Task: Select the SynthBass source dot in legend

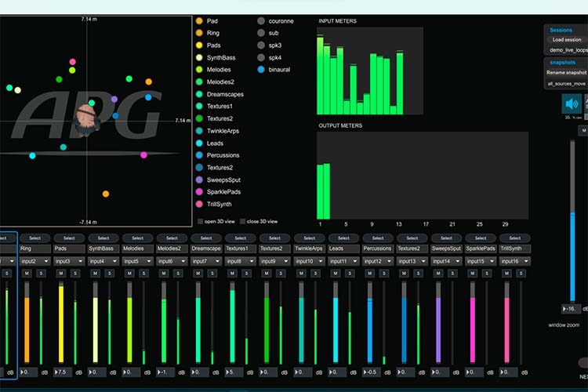Action: point(199,58)
